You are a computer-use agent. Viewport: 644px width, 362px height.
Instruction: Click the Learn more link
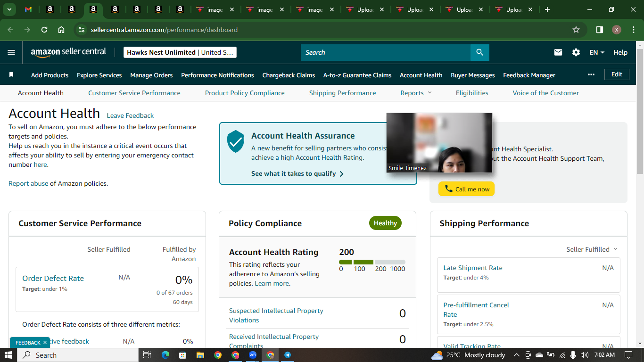272,283
